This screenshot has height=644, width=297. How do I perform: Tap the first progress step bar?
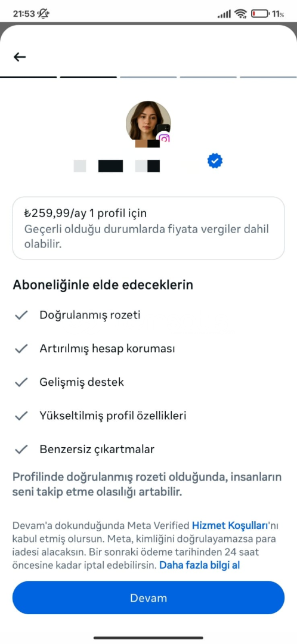29,77
